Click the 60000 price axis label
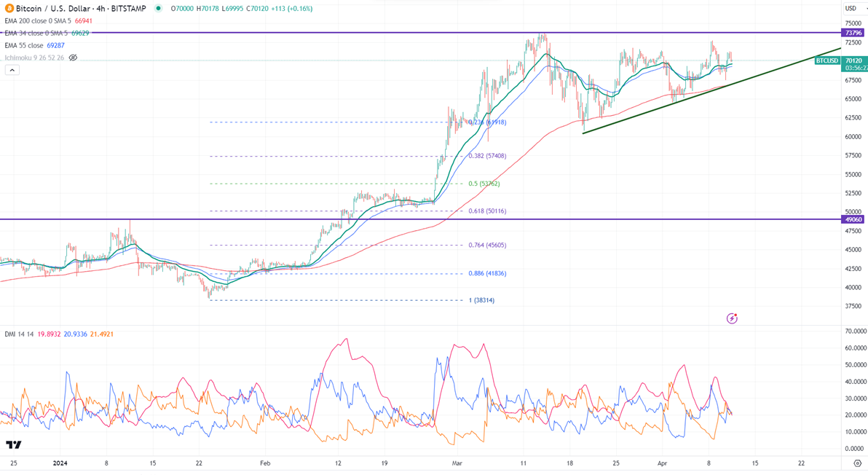This screenshot has height=475, width=868. click(853, 137)
